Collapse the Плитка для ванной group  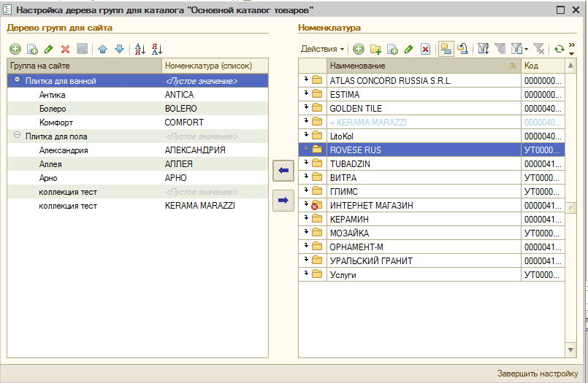[17, 81]
